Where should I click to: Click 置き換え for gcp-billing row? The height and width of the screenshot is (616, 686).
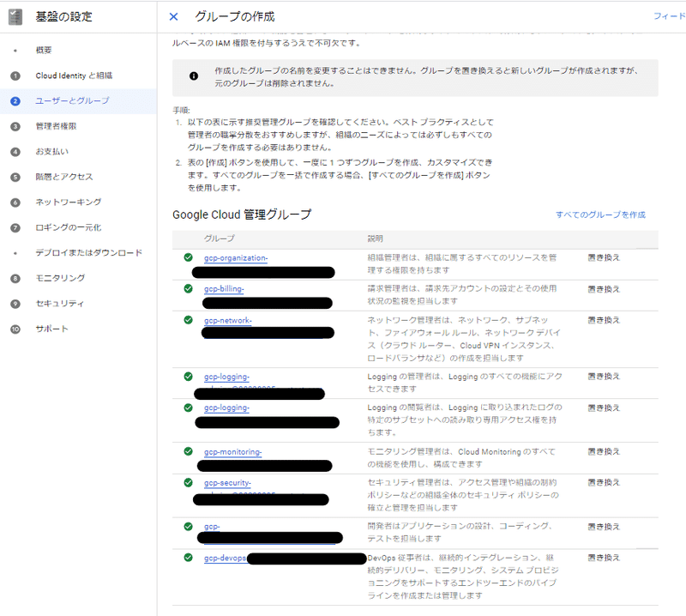tap(604, 289)
